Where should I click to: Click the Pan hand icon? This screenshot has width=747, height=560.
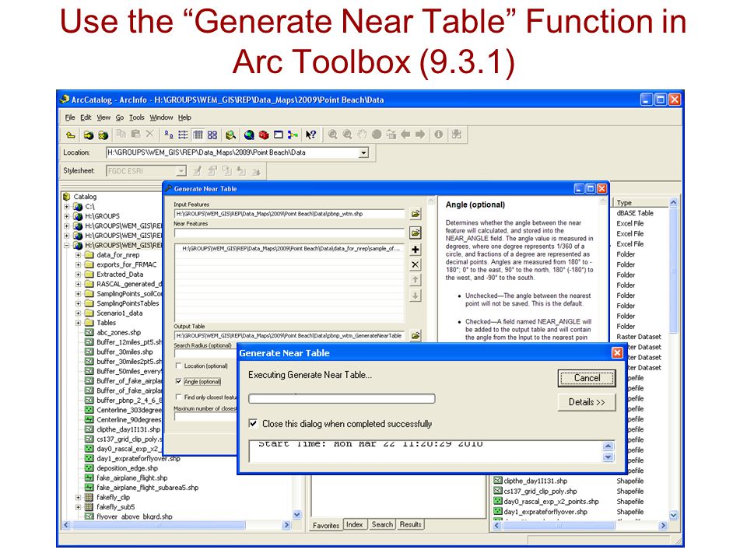362,135
